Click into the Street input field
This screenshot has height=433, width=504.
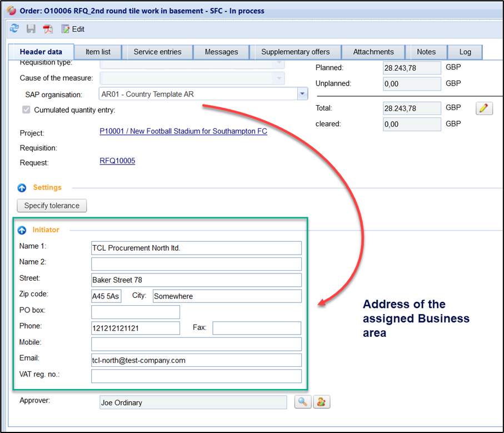(196, 280)
